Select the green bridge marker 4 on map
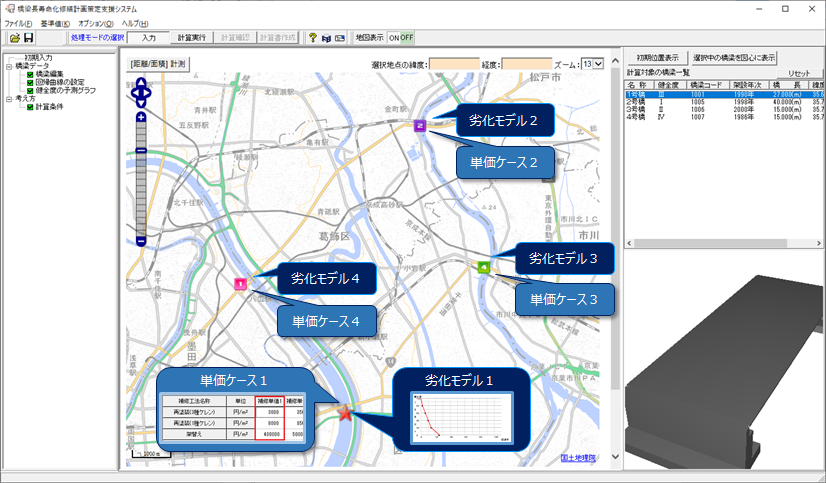 click(484, 267)
